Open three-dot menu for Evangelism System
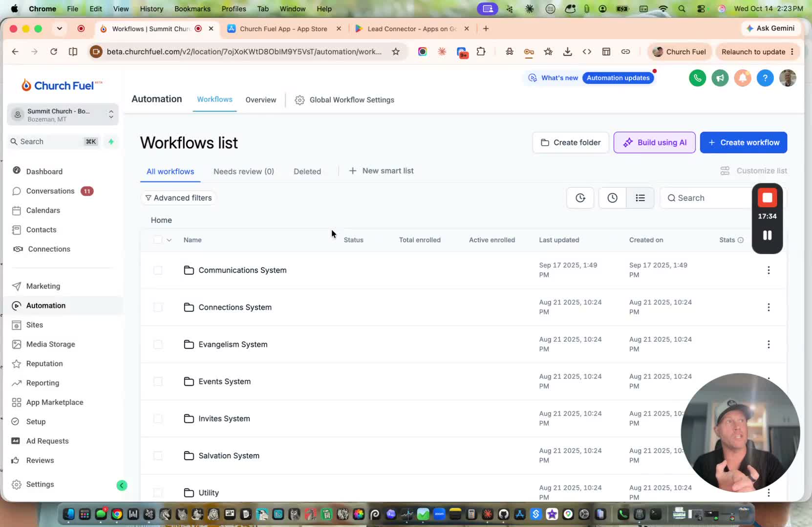Screen dimensions: 812x527 tap(769, 345)
